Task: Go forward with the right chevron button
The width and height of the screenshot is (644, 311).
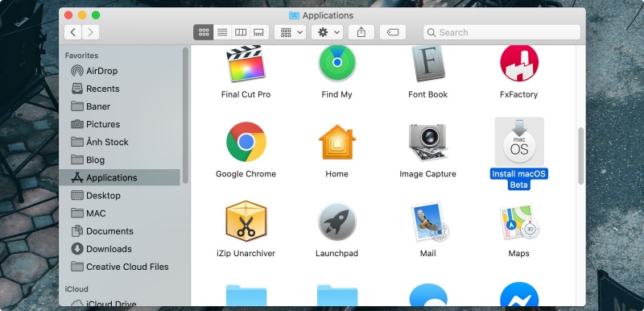Action: (90, 32)
